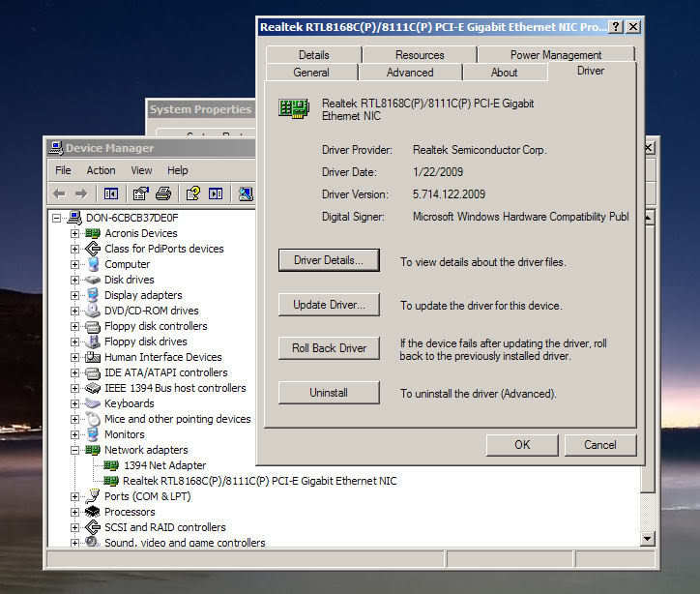Click the Forward arrow in Device Manager toolbar
The width and height of the screenshot is (700, 594).
[81, 193]
